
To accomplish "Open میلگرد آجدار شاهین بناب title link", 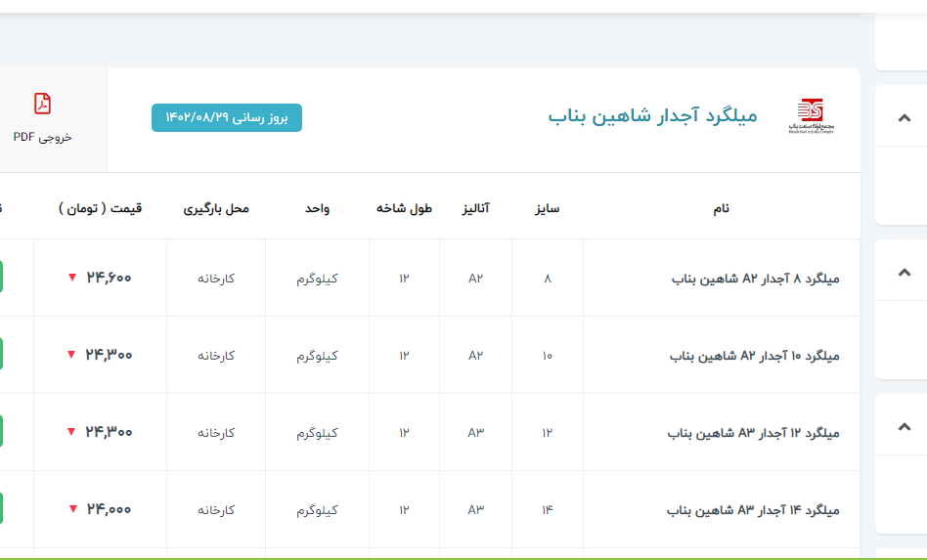I will (x=652, y=117).
